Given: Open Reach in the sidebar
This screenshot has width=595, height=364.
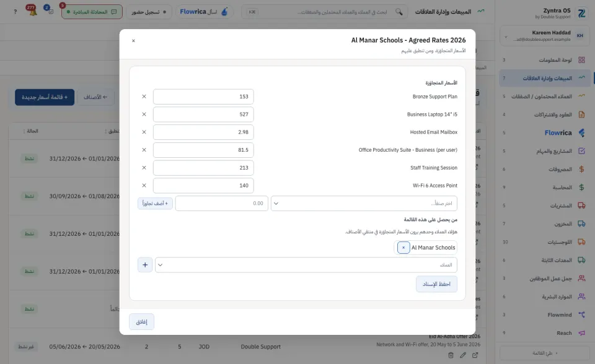Looking at the screenshot, I should [545, 333].
